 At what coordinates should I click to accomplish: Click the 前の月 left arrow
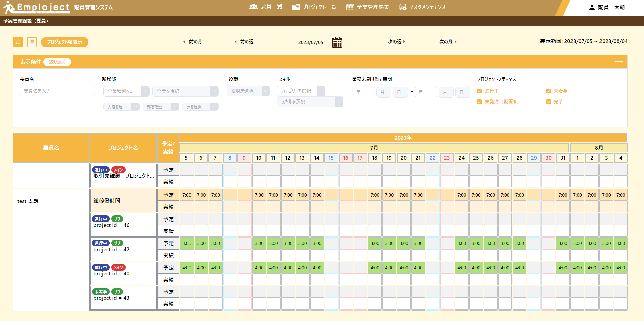(184, 42)
